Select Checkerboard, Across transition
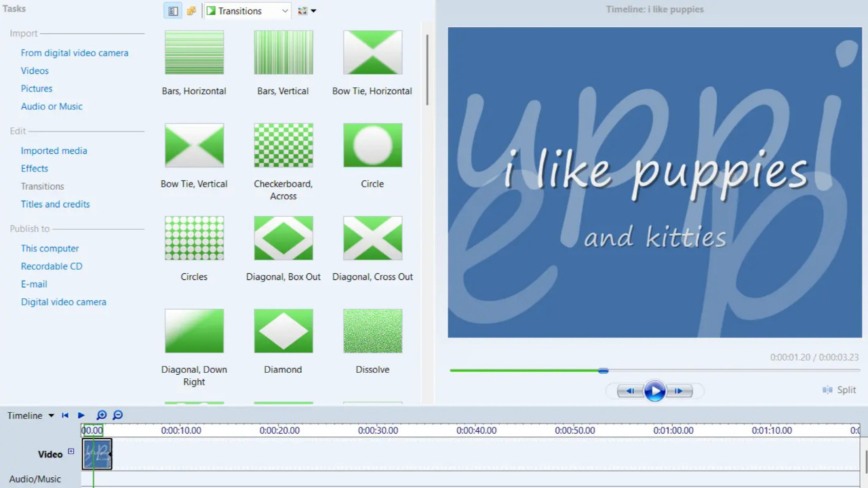 [283, 145]
